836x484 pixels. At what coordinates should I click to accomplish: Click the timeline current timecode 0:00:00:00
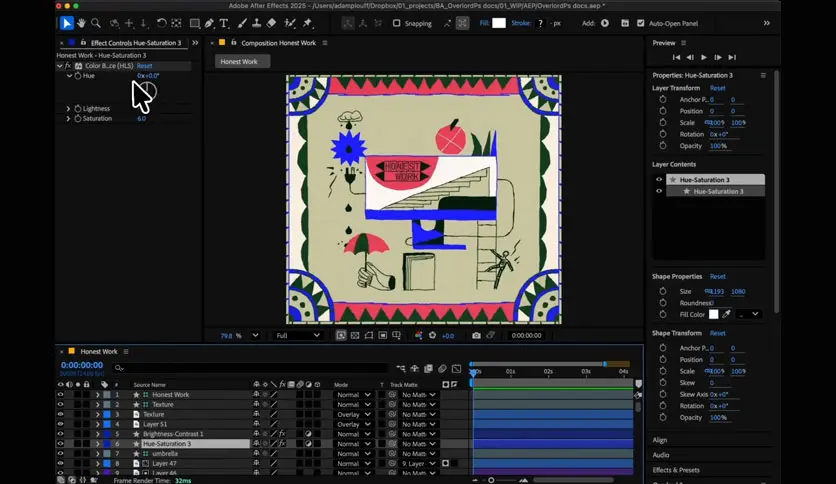click(82, 365)
